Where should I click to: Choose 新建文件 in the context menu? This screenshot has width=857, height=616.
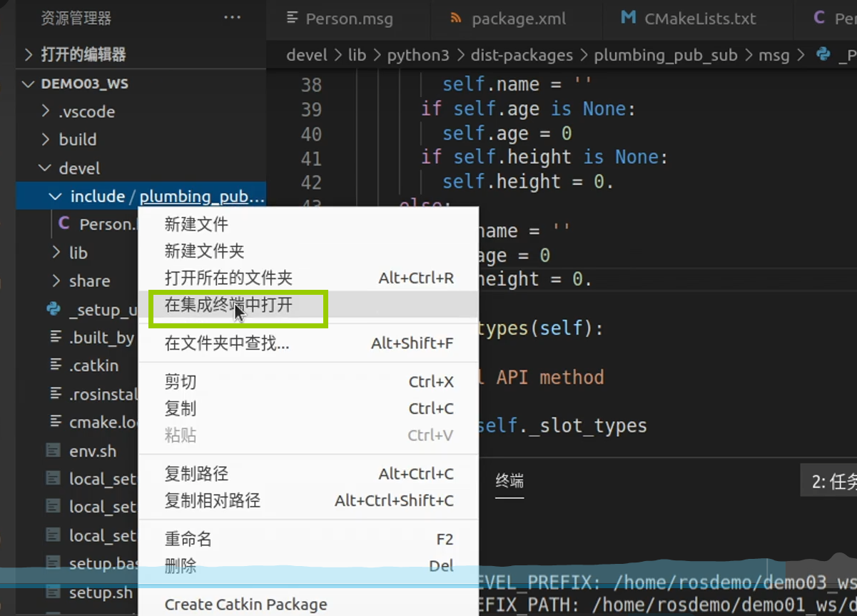tap(196, 224)
